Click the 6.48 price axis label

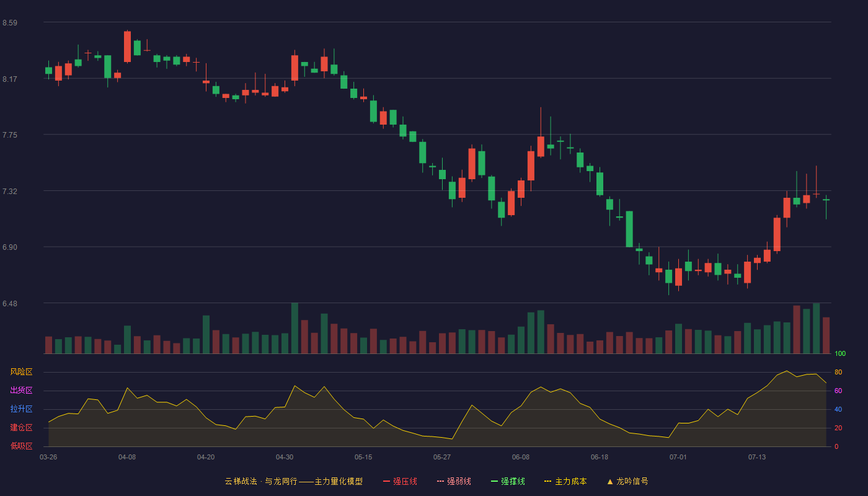10,304
